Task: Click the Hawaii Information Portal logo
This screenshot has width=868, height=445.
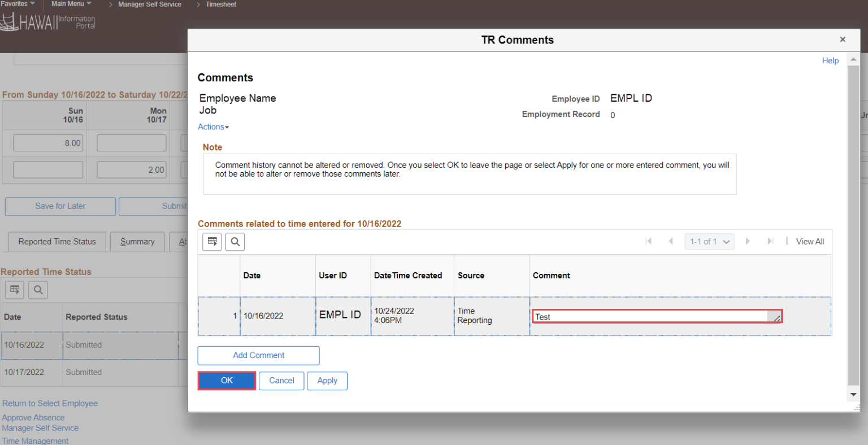Action: coord(48,23)
